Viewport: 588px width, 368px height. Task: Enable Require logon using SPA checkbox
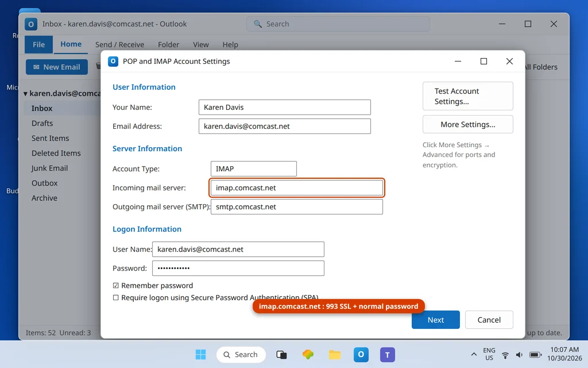115,297
